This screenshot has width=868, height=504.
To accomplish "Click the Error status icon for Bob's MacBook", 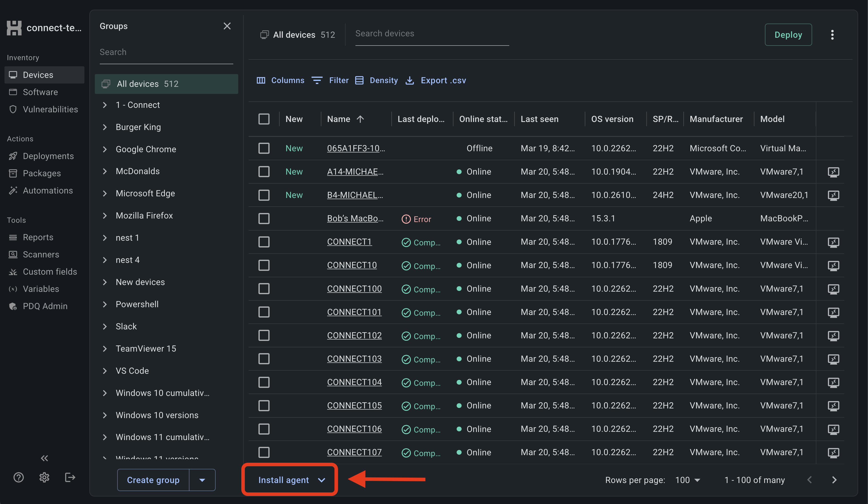I will coord(406,219).
